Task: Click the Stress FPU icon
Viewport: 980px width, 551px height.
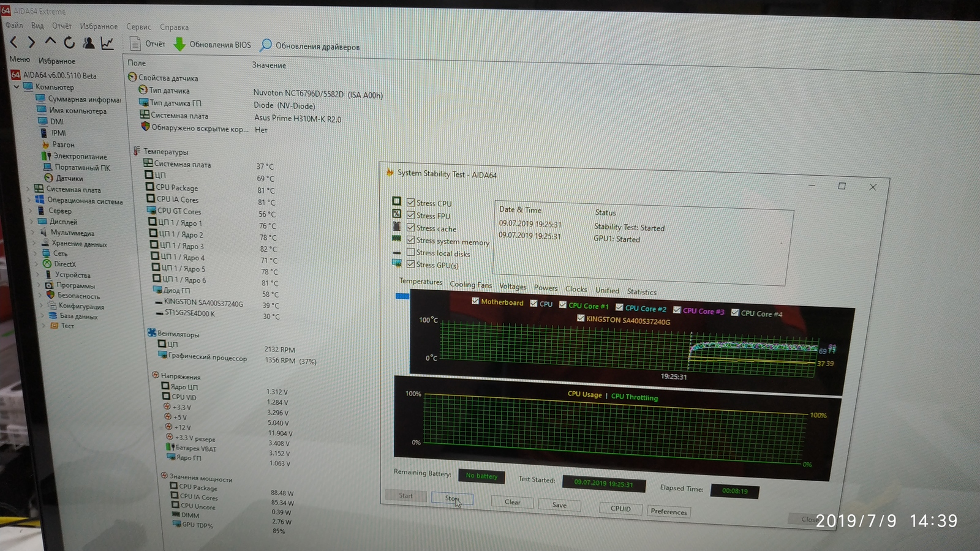Action: click(x=396, y=214)
